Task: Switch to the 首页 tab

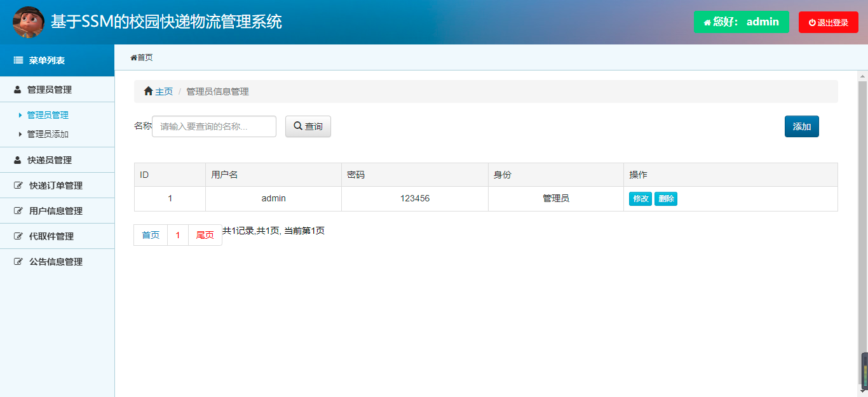Action: coord(142,58)
